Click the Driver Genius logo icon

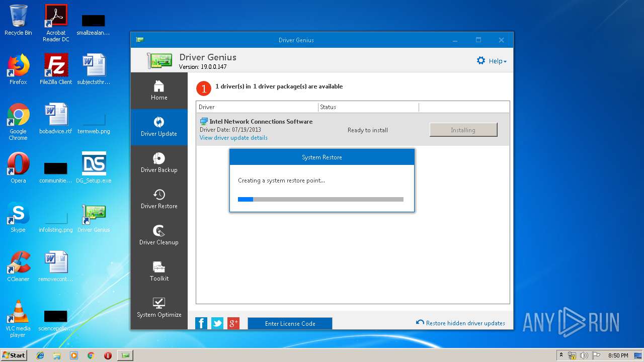[159, 61]
